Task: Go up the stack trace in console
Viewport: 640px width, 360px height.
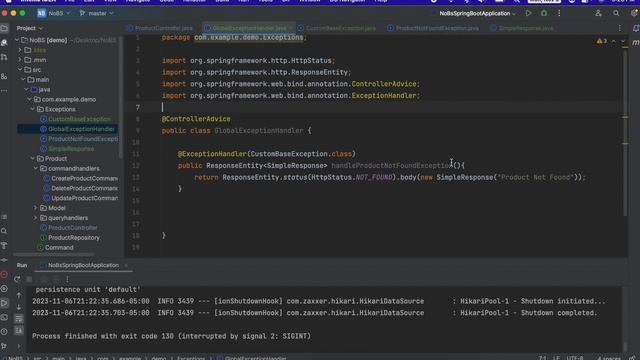Action: 19,295
